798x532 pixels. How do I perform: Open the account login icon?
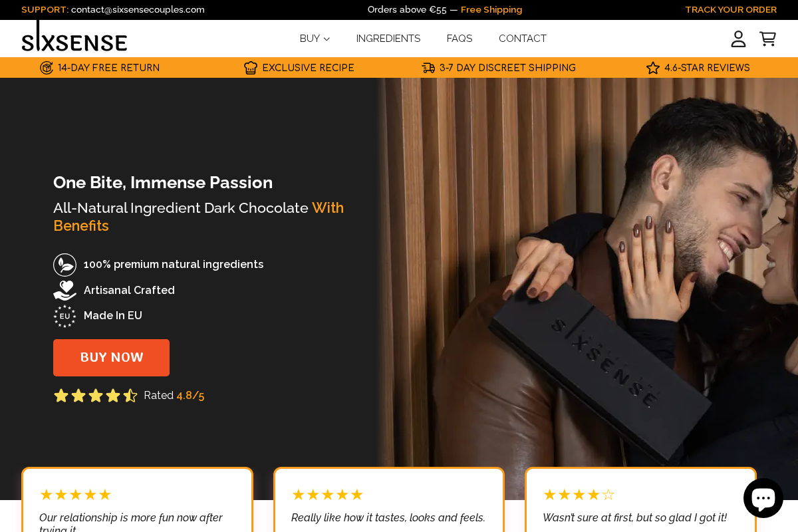[738, 39]
